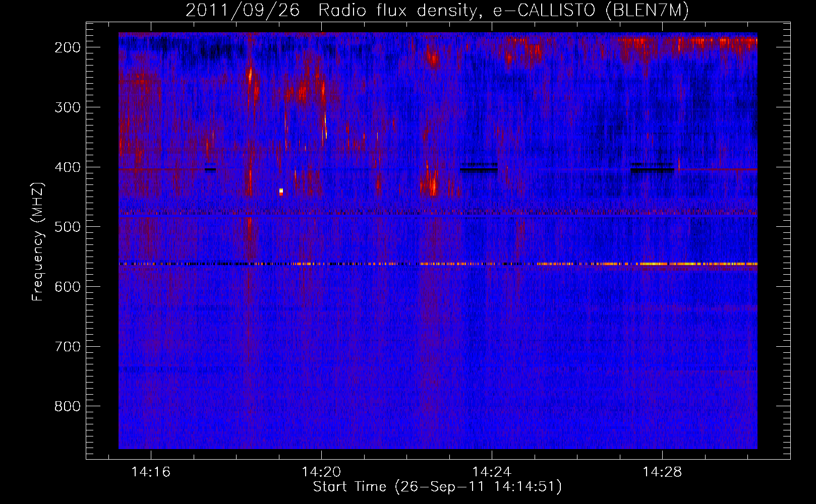Click the 14:16 time tick label
Screen dimensions: 816x504
point(151,472)
